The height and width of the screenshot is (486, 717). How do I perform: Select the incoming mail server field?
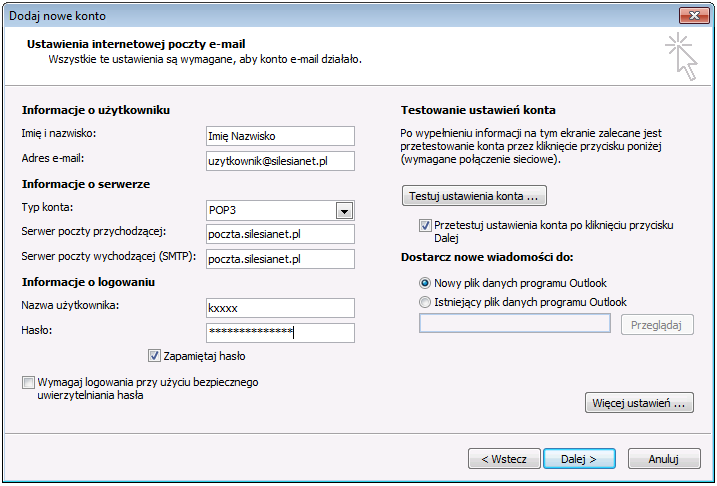pyautogui.click(x=279, y=234)
